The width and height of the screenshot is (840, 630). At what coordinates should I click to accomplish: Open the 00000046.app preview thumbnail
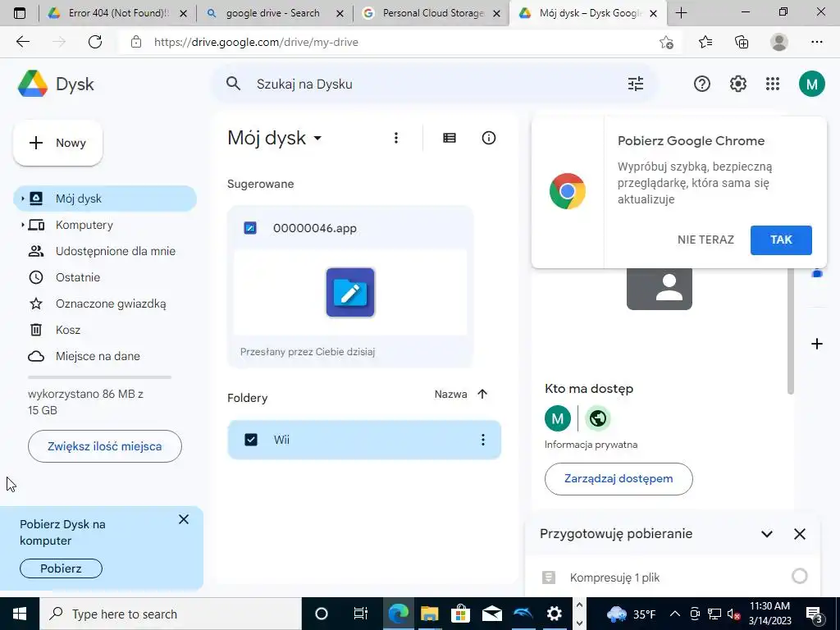pyautogui.click(x=350, y=293)
